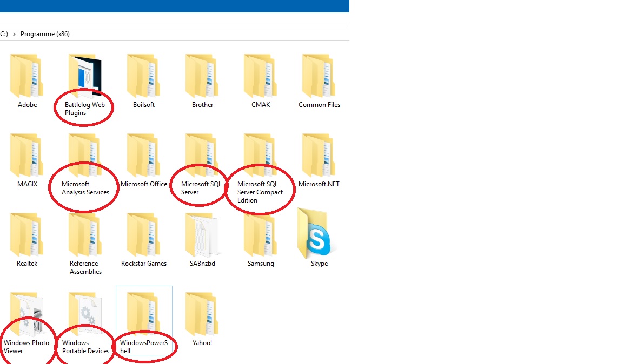This screenshot has width=623, height=364.
Task: Select the Adobe folder icon
Action: point(26,76)
